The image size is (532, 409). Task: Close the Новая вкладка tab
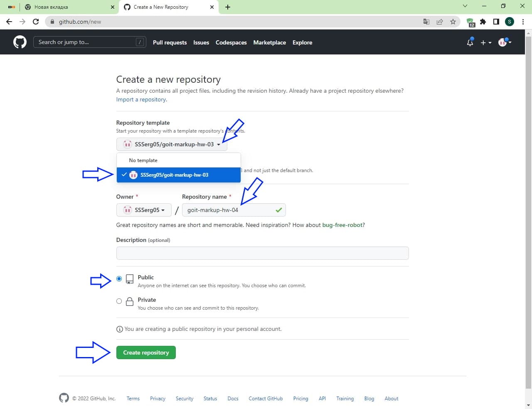pos(113,7)
